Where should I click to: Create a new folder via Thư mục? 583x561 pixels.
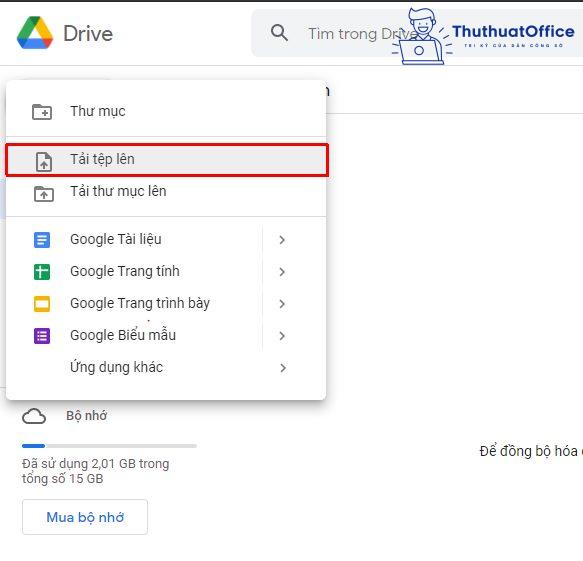point(166,112)
